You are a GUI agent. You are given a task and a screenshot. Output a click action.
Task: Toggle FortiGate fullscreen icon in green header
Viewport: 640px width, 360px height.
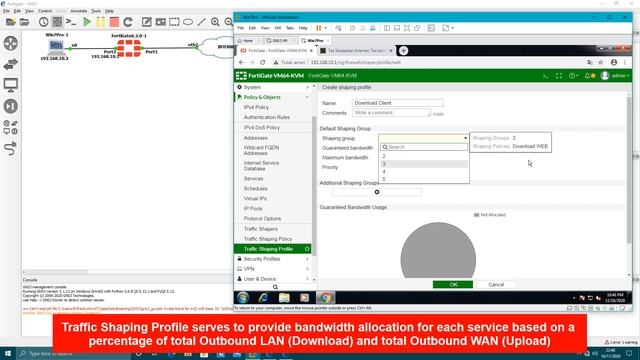[559, 76]
